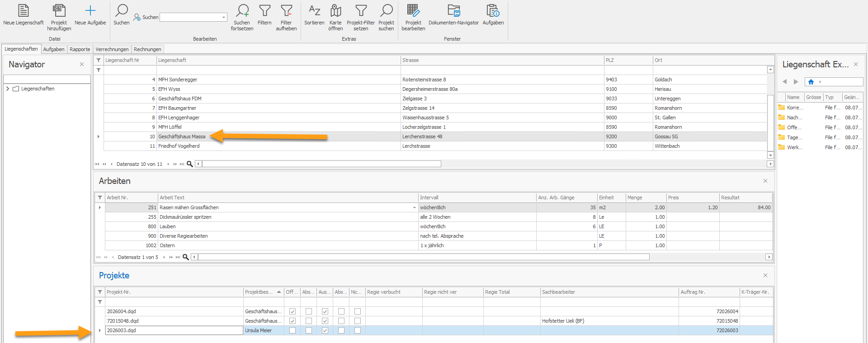
Task: Open the Sortieren sorting tool
Action: tap(315, 14)
